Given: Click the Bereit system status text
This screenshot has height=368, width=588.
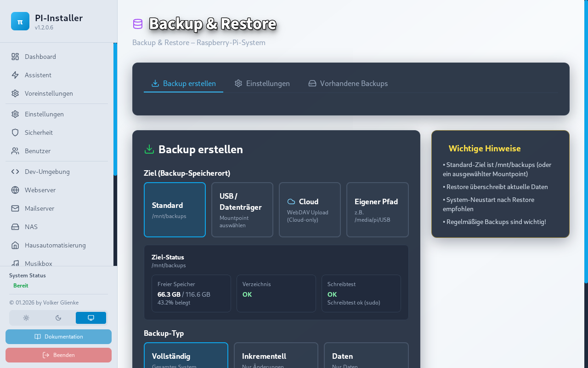Looking at the screenshot, I should coord(21,286).
